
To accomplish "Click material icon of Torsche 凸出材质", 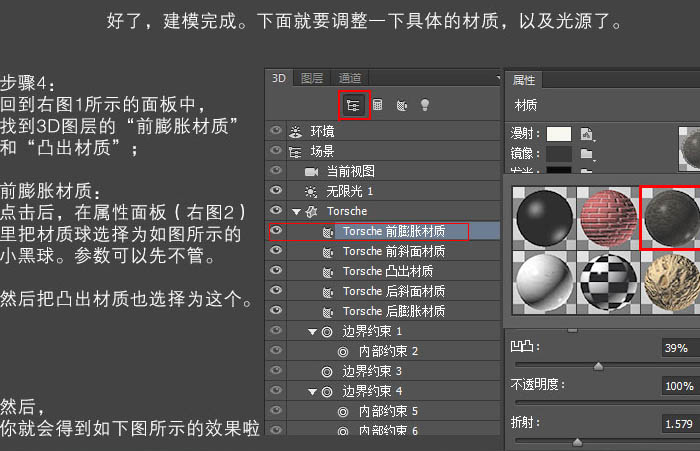I will pyautogui.click(x=328, y=272).
